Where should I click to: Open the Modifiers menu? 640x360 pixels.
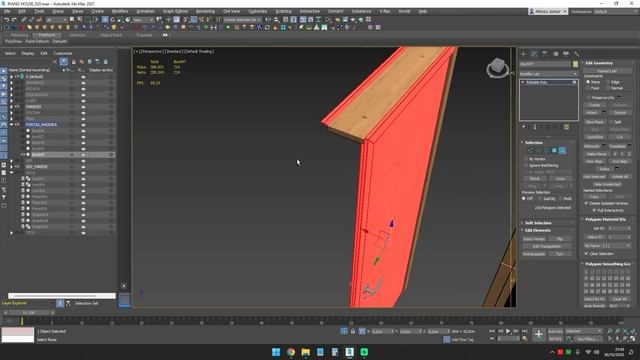click(120, 11)
